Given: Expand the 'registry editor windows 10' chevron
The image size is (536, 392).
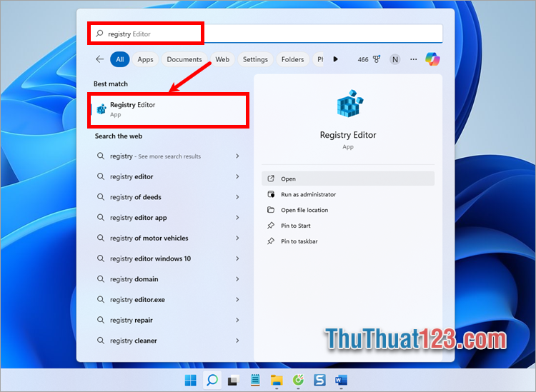Looking at the screenshot, I should (237, 258).
